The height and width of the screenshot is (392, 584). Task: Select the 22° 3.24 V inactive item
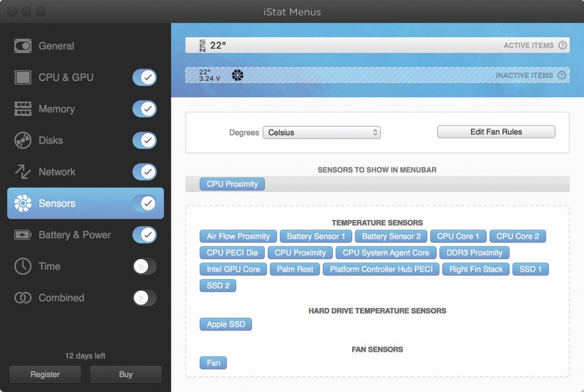209,75
